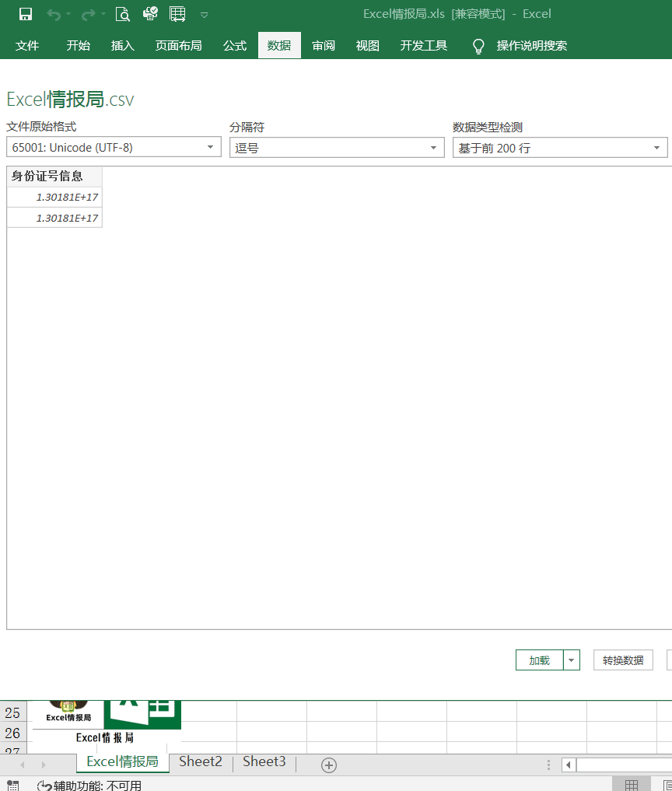Screen dimensions: 672x791
Task: Switch to the 插入 ribbon tab
Action: [123, 45]
